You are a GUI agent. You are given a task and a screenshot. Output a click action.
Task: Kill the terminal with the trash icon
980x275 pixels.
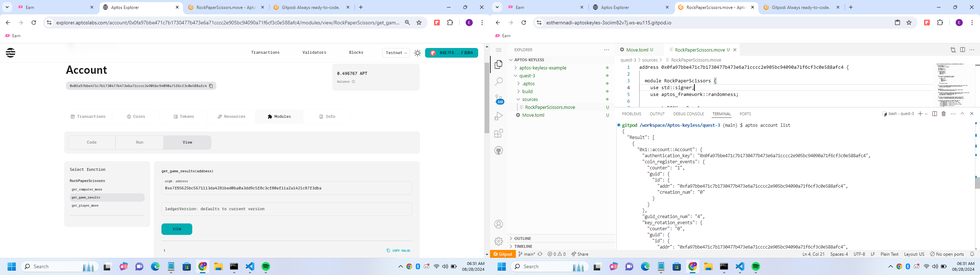click(943, 114)
